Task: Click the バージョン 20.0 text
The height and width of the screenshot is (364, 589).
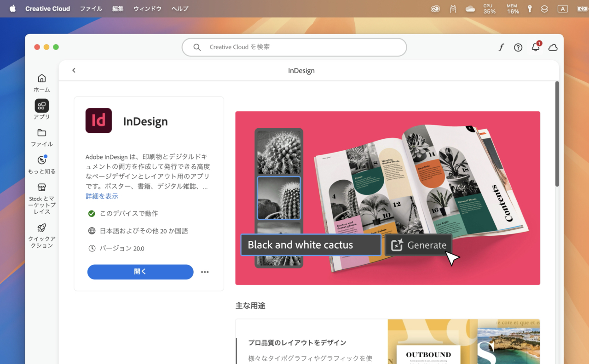Action: (122, 248)
